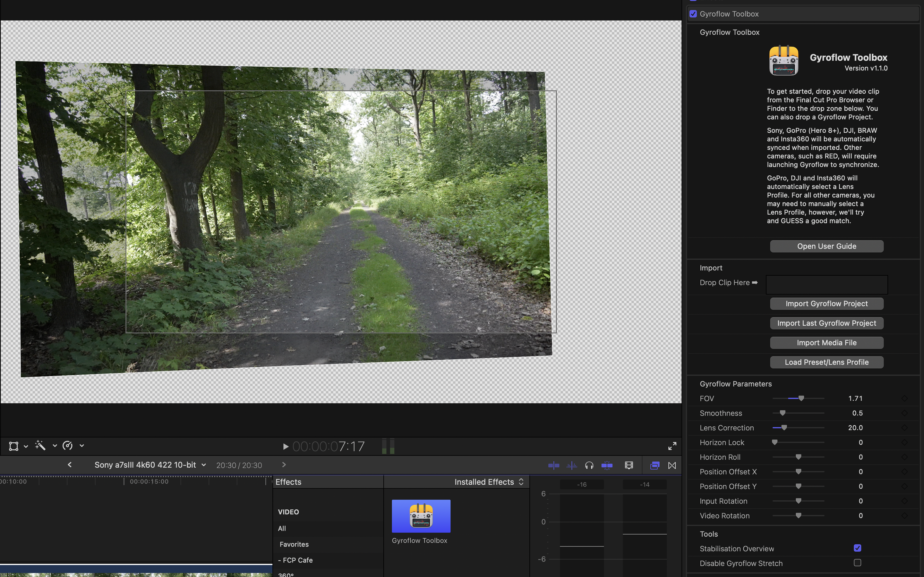Open the Installed Effects dropdown
924x577 pixels.
click(489, 481)
